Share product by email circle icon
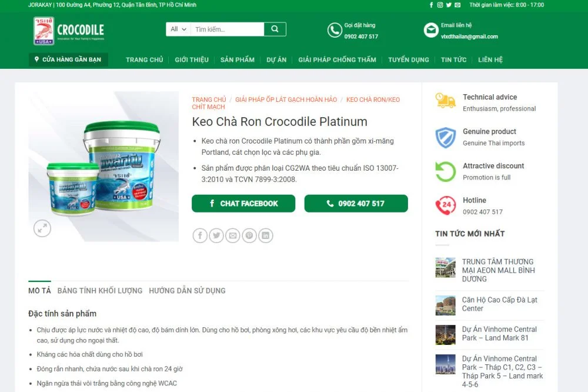The height and width of the screenshot is (392, 588). click(233, 236)
